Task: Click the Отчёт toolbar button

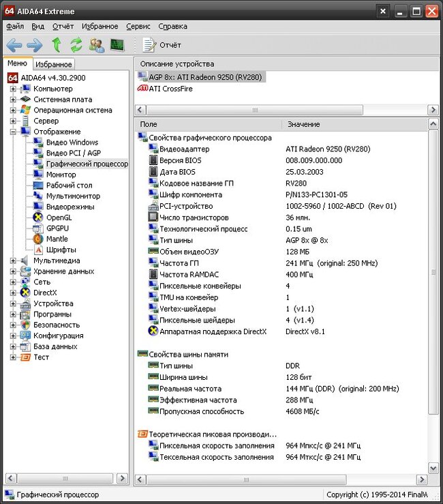Action: [x=163, y=45]
